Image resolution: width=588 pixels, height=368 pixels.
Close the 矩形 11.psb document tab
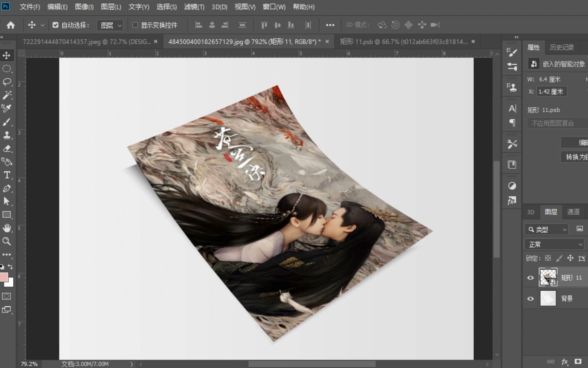pyautogui.click(x=473, y=42)
